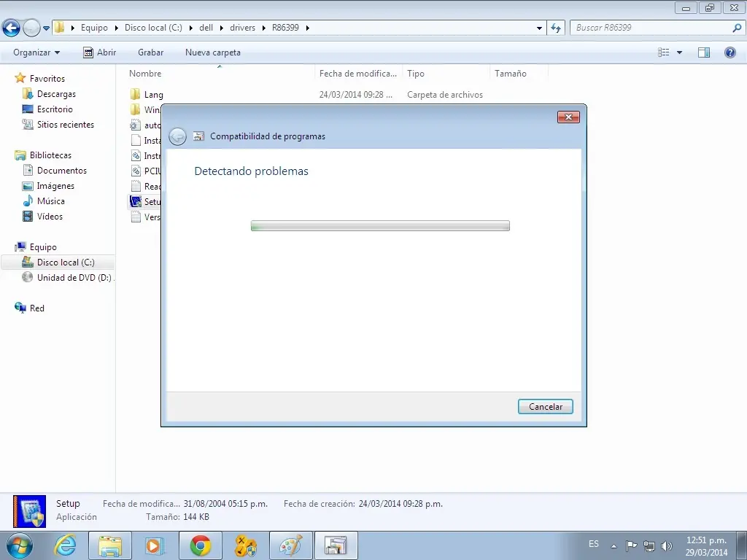Open the Windows Start button

pyautogui.click(x=20, y=545)
